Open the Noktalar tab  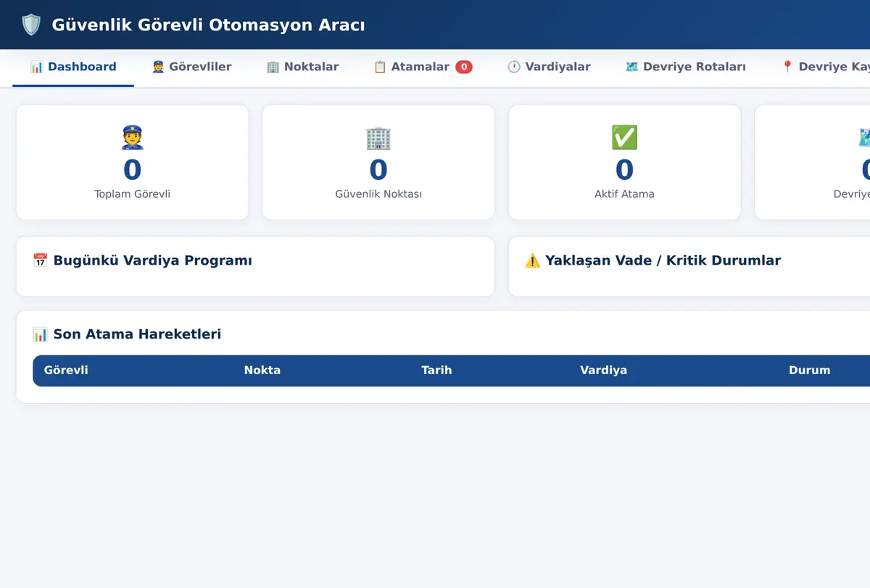click(302, 67)
